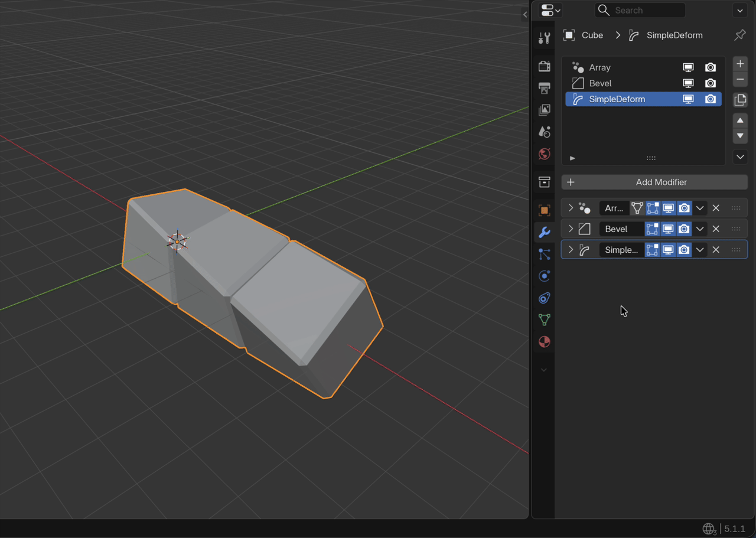756x538 pixels.
Task: Delete the Bevel modifier using its X
Action: pyautogui.click(x=716, y=229)
